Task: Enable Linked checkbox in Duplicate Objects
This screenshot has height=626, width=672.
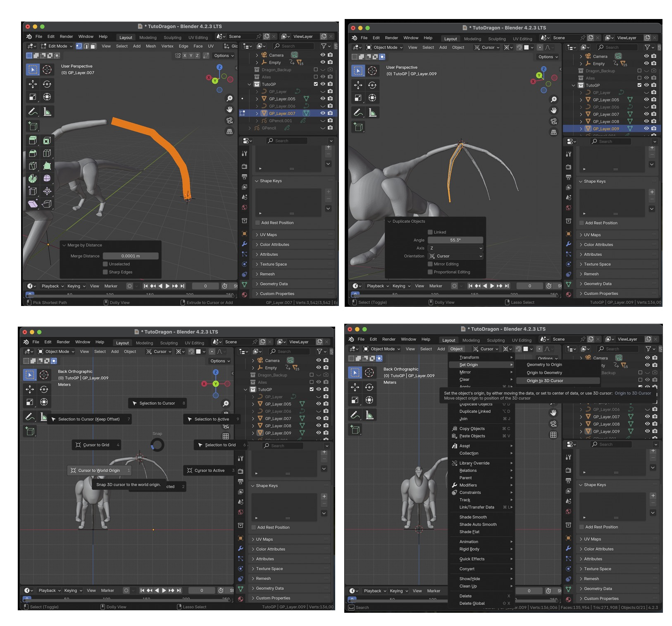Action: pyautogui.click(x=430, y=232)
